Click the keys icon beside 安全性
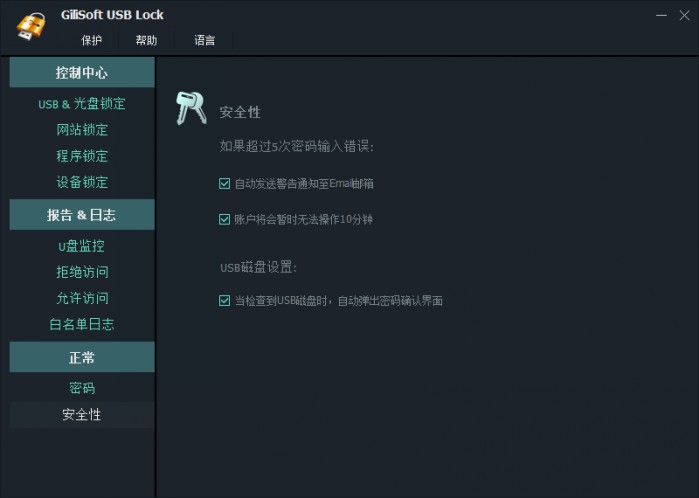This screenshot has width=699, height=498. [x=191, y=108]
